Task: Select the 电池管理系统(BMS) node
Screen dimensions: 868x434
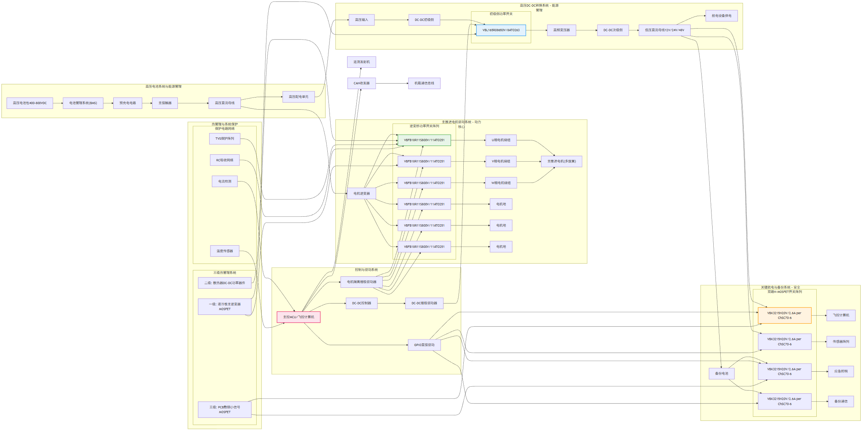Action: point(83,103)
